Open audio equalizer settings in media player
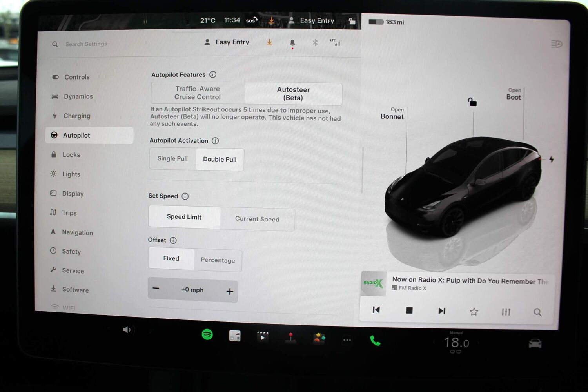 [x=506, y=312]
